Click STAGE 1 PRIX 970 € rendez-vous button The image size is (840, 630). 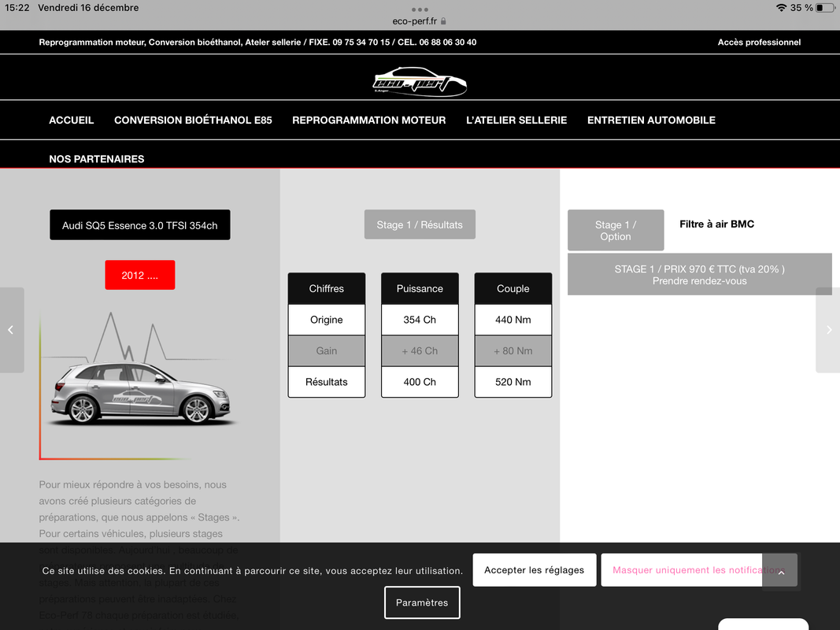click(699, 274)
